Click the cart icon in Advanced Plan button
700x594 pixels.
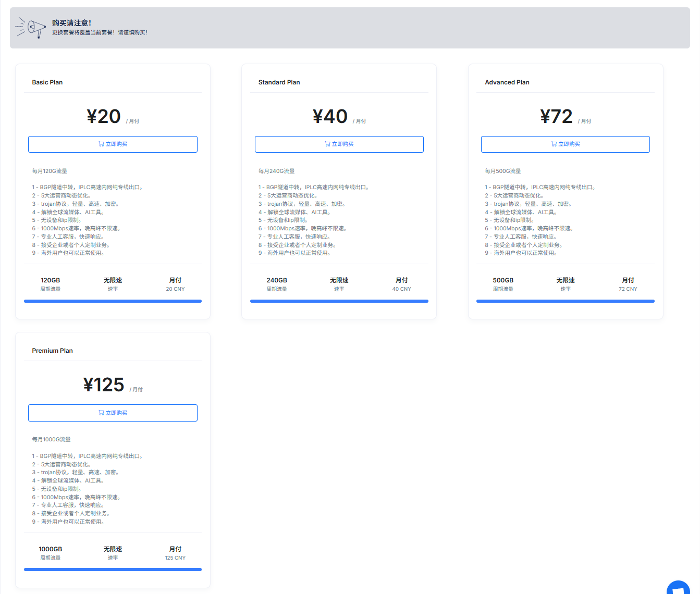coord(554,144)
